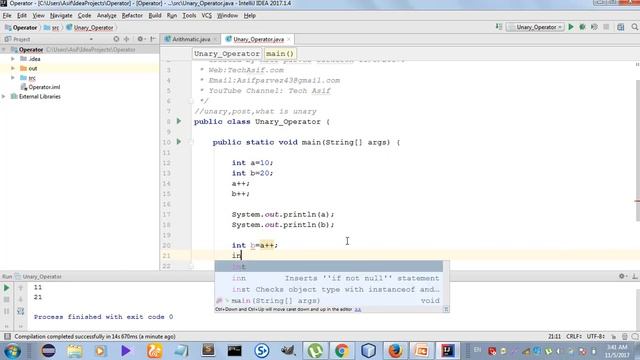Image resolution: width=640 pixels, height=360 pixels.
Task: Run with coverage from the toolbar
Action: tap(594, 27)
